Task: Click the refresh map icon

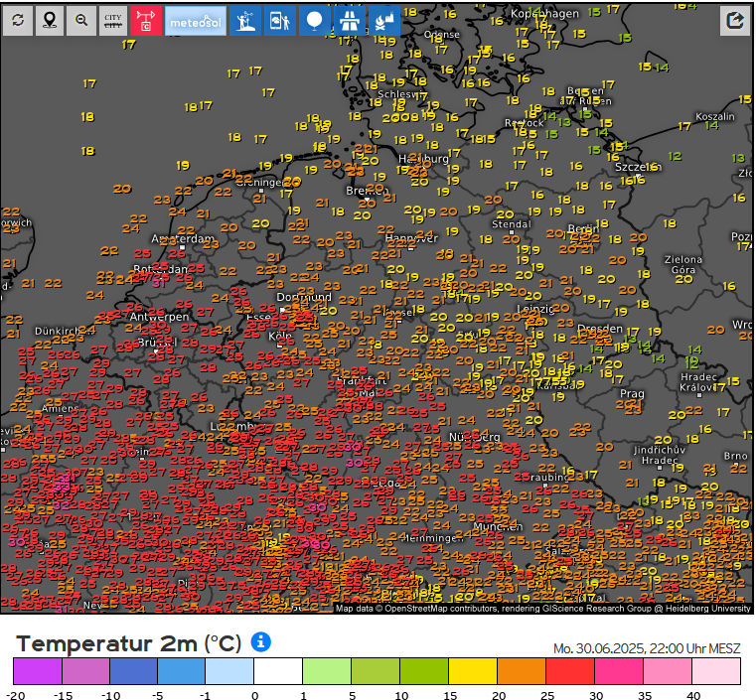Action: 18,21
